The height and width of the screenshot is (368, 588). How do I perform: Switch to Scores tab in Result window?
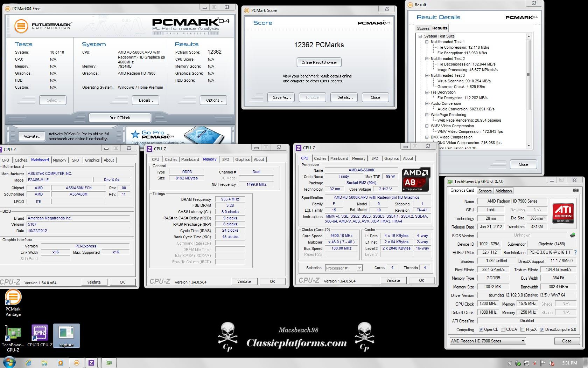pos(423,28)
